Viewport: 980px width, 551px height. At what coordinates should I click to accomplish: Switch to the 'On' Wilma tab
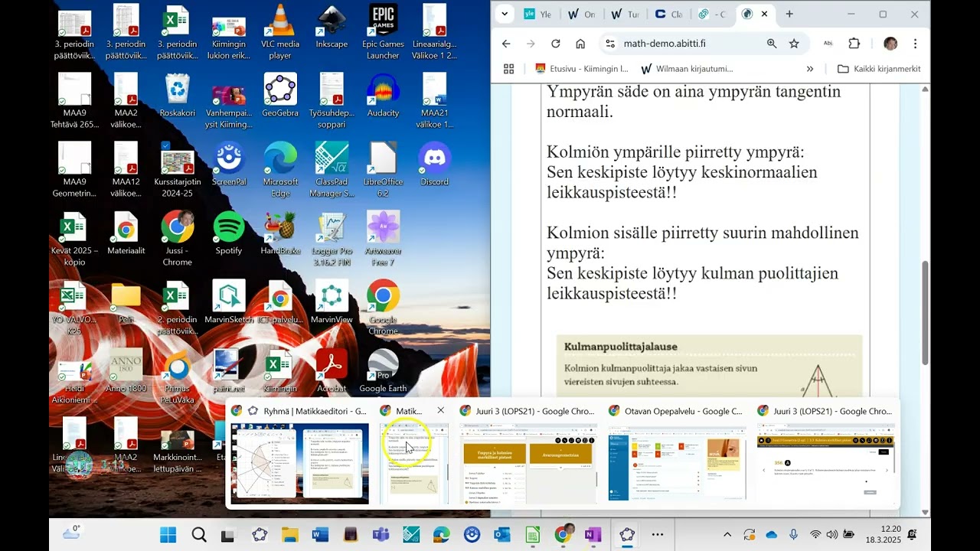coord(581,14)
